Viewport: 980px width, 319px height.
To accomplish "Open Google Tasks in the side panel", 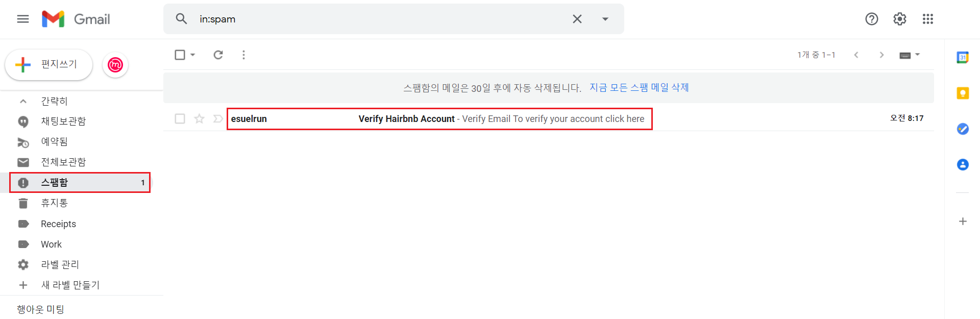I will [x=963, y=129].
